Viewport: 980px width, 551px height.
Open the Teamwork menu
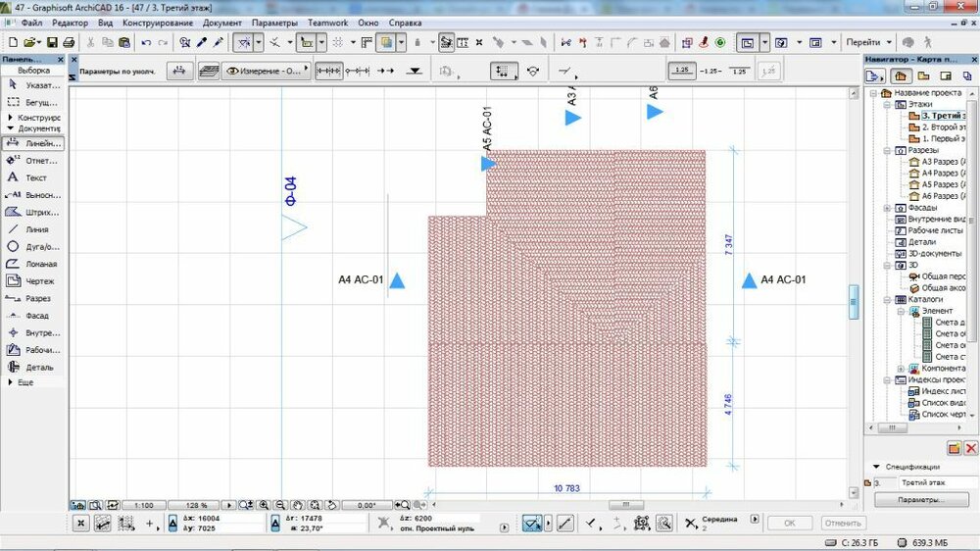coord(326,22)
